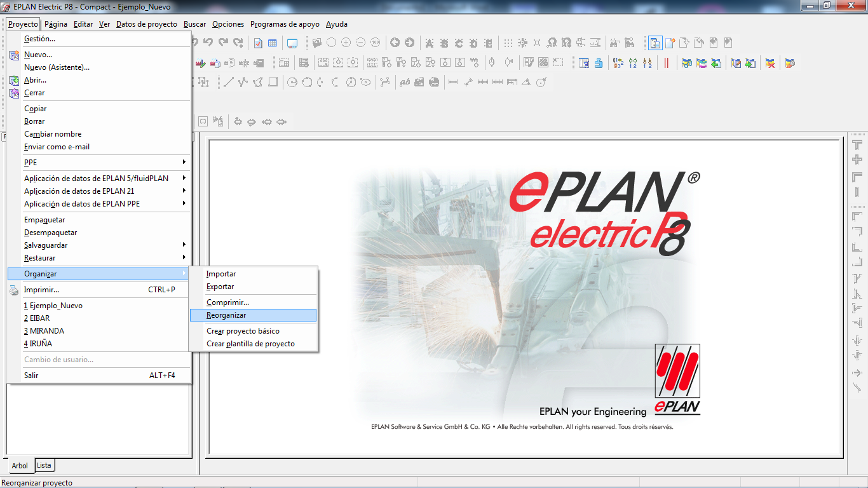Toggle the dotted grid display icon
The height and width of the screenshot is (488, 868).
tap(508, 43)
